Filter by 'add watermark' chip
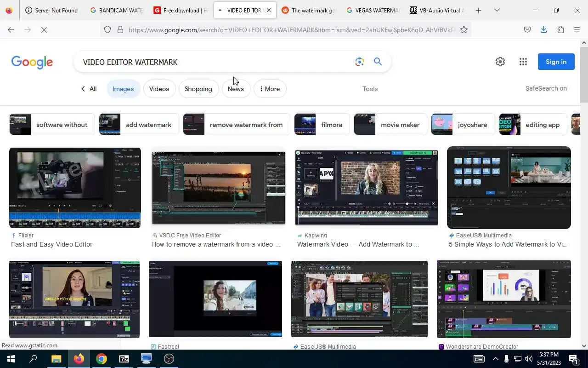Screen dimensions: 588x368 click(x=139, y=125)
